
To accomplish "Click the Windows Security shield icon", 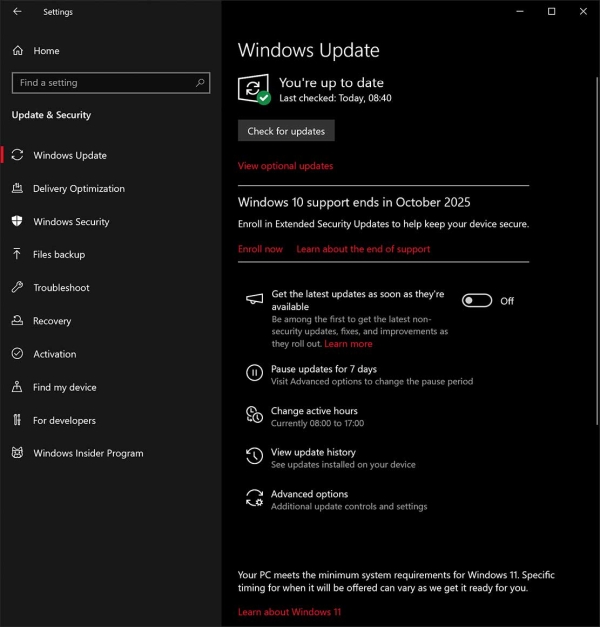I will click(x=17, y=221).
